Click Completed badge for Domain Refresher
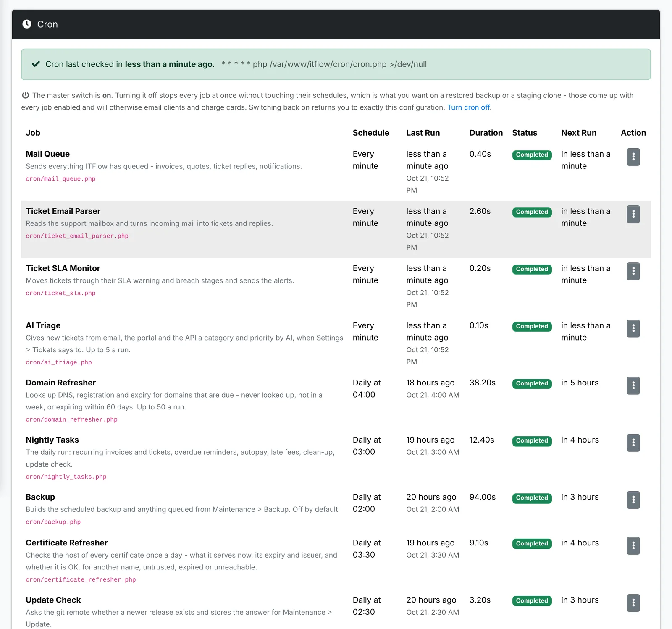 pyautogui.click(x=532, y=383)
